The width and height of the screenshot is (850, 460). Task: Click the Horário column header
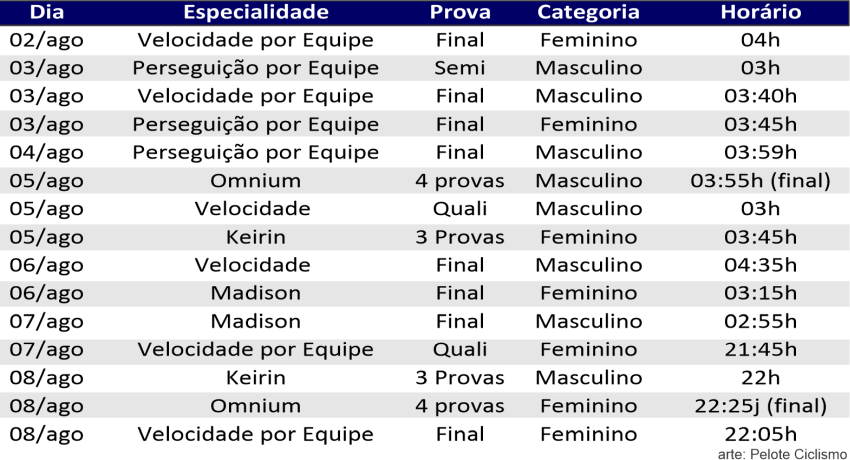pyautogui.click(x=760, y=13)
